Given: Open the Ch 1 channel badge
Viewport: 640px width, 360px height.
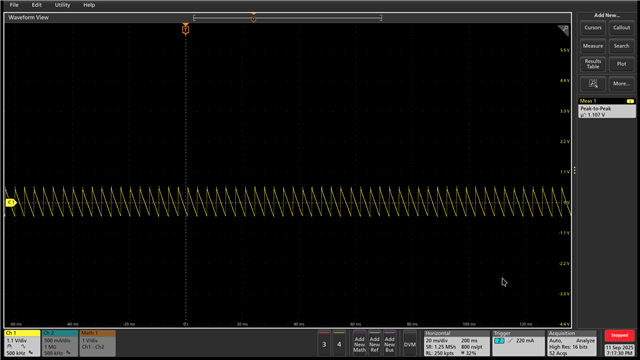Looking at the screenshot, I should click(22, 343).
